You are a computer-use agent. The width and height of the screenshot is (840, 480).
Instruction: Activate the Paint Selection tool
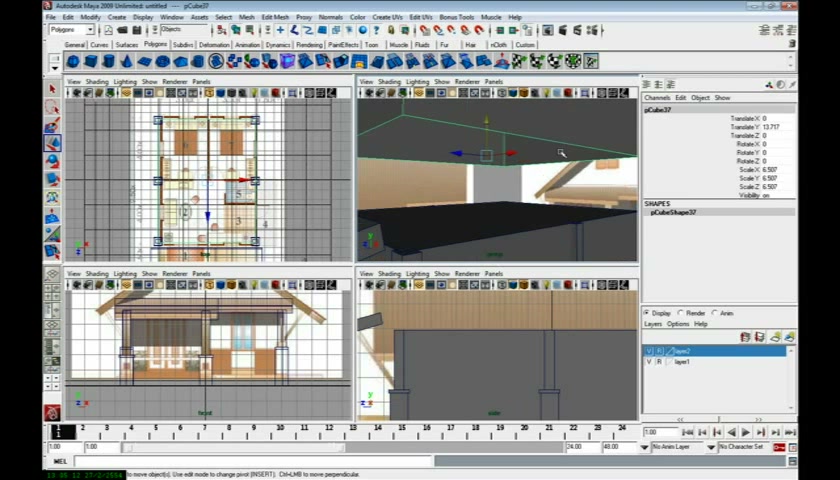click(52, 125)
